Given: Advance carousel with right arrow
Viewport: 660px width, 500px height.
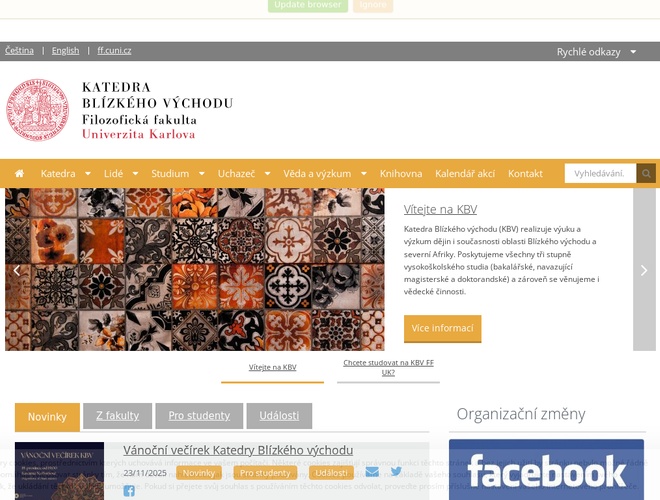Looking at the screenshot, I should [x=644, y=270].
